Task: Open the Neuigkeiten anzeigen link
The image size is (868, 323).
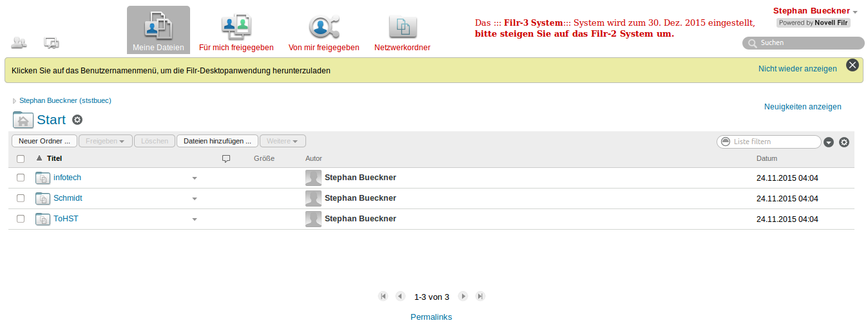Action: pyautogui.click(x=802, y=107)
